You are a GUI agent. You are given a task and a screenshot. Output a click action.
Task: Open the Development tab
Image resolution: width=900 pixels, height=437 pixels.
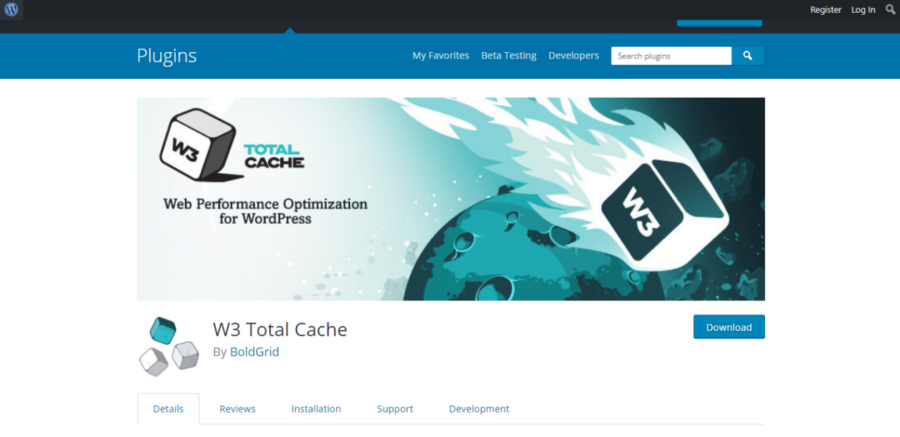coord(479,409)
